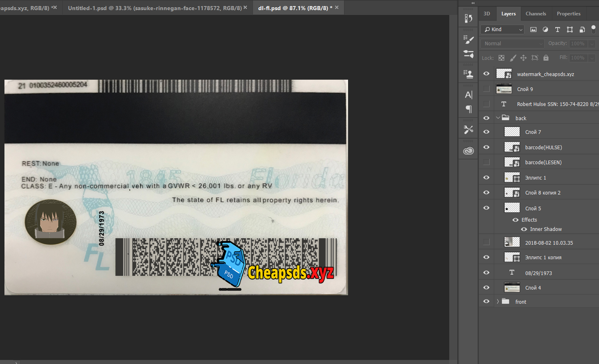Open the Paragraph panel icon
This screenshot has width=599, height=364.
point(468,109)
